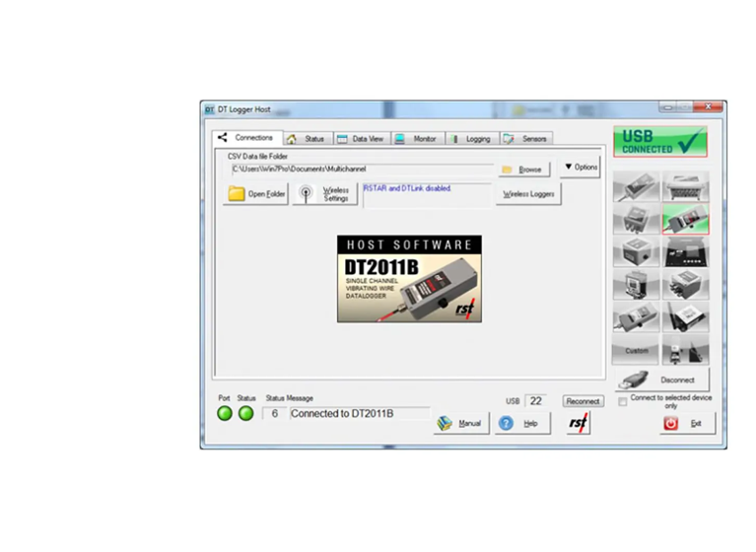The image size is (756, 552).
Task: Click the USB port number field showing 22
Action: pyautogui.click(x=535, y=401)
